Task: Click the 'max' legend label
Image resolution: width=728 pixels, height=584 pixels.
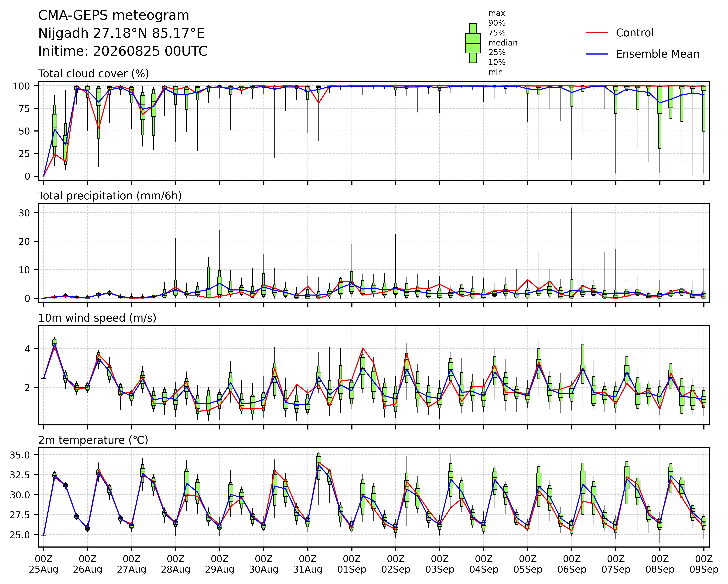Action: click(x=497, y=14)
